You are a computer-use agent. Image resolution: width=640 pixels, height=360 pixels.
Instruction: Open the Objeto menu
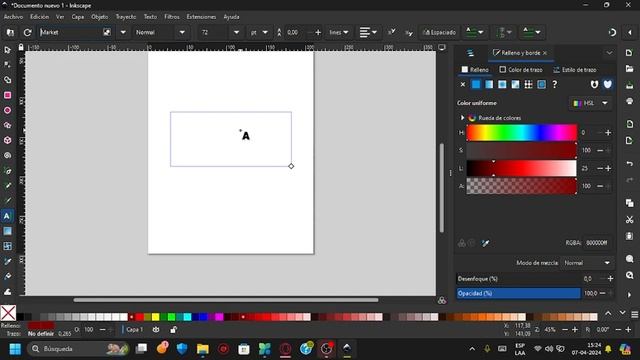click(x=100, y=17)
